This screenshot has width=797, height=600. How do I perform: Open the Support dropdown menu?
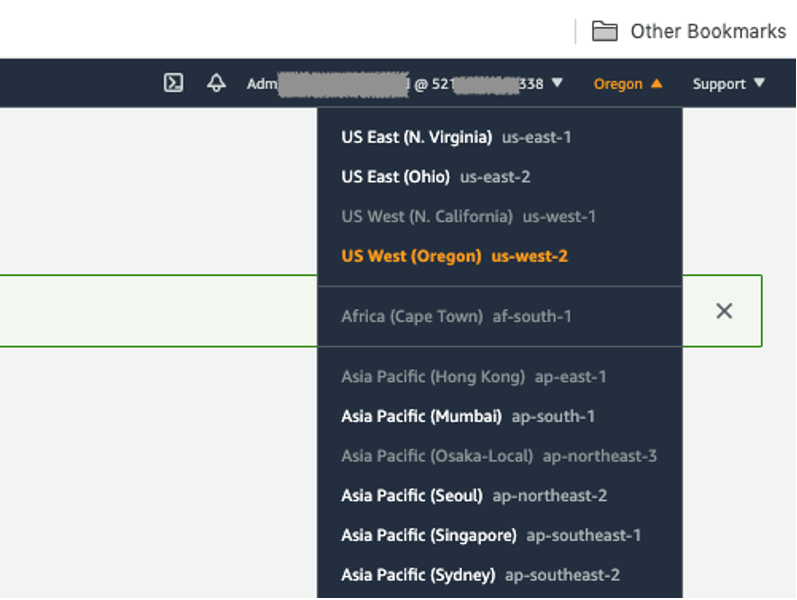click(x=728, y=84)
